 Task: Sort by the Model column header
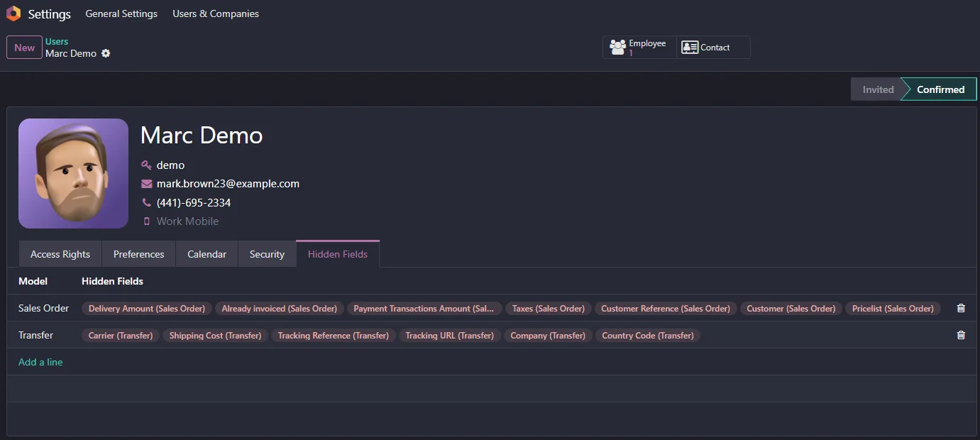tap(33, 281)
